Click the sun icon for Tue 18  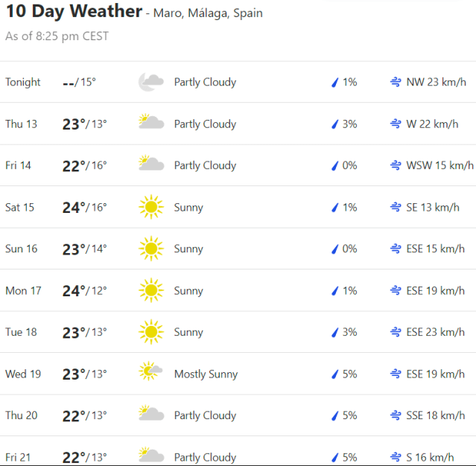[x=151, y=332]
